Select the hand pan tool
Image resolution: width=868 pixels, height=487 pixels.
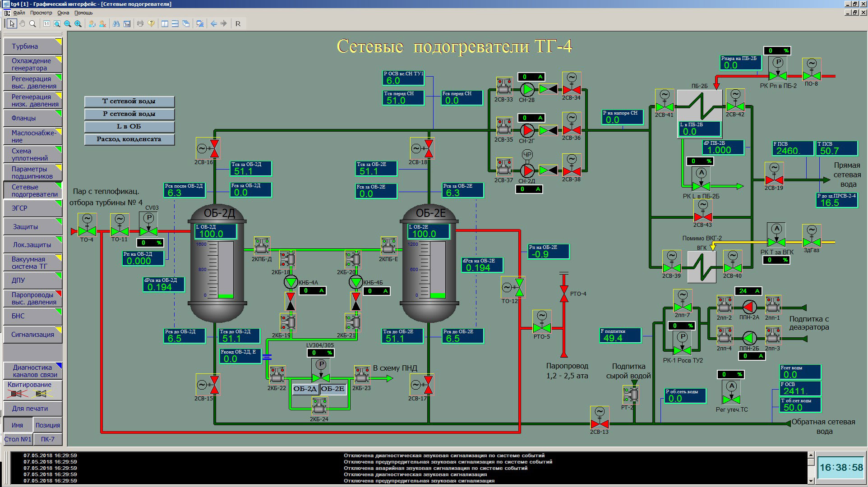pyautogui.click(x=22, y=24)
